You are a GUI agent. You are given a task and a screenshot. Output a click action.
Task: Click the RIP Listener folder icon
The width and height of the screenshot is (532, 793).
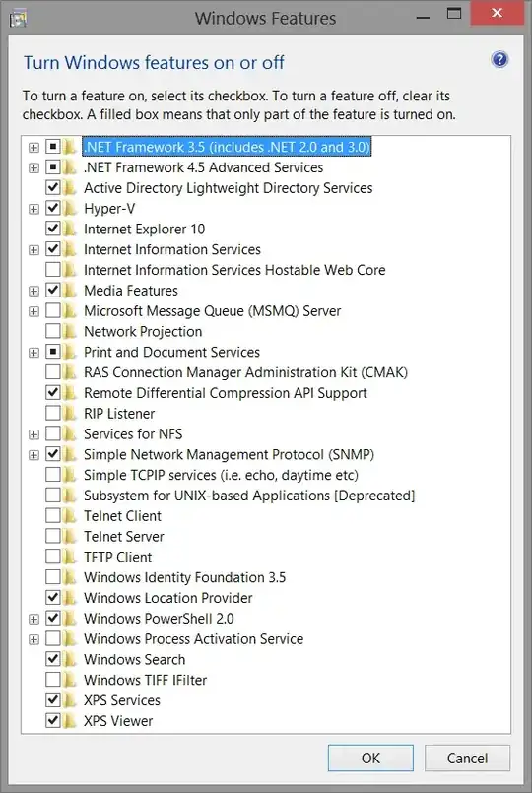[x=70, y=413]
